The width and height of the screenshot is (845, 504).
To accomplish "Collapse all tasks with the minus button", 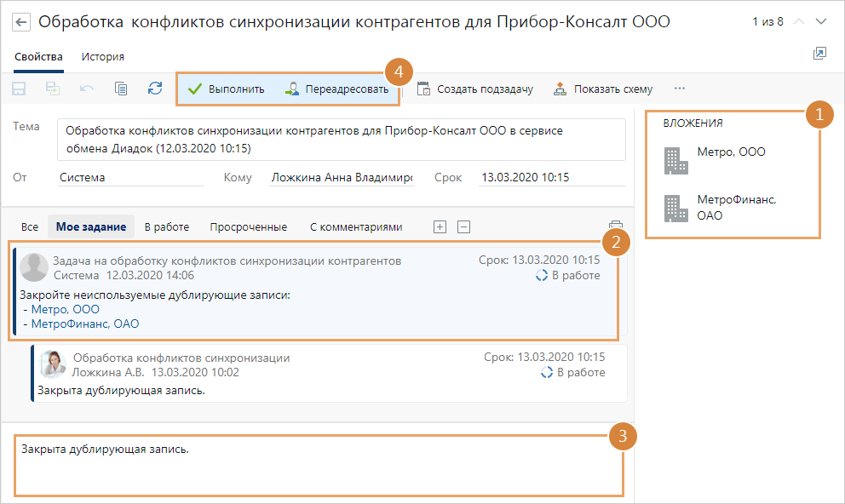I will pos(463,226).
